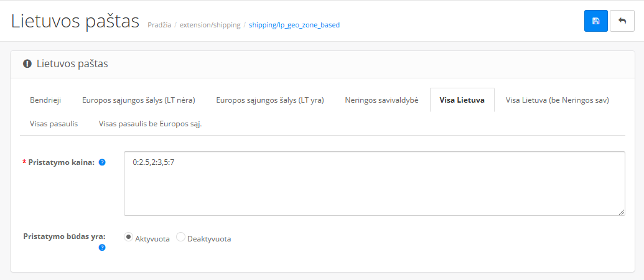Open Visas pasaulis be Europos sąj. tab
644x280 pixels.
[150, 124]
